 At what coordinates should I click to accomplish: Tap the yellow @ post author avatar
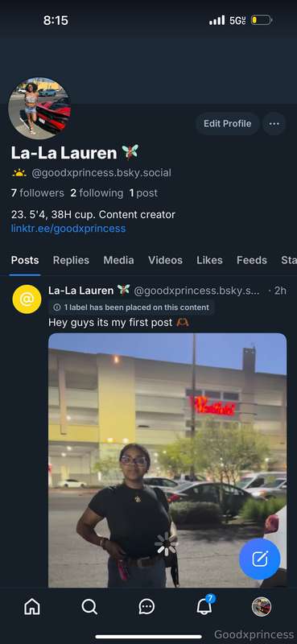(x=27, y=299)
